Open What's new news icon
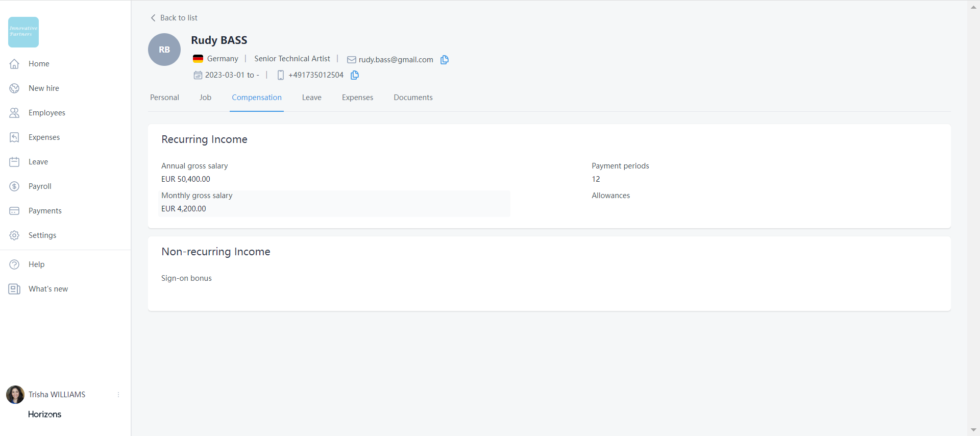The height and width of the screenshot is (436, 980). (x=14, y=289)
